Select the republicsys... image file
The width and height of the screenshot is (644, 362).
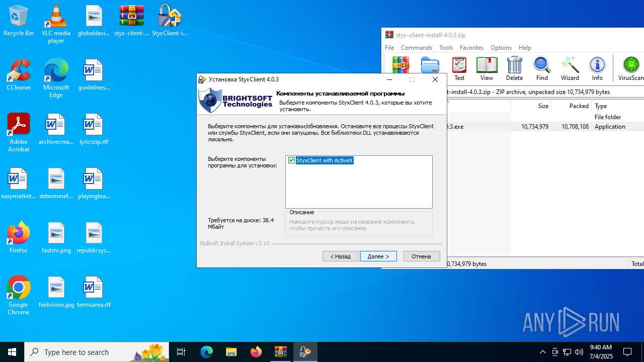tap(94, 238)
